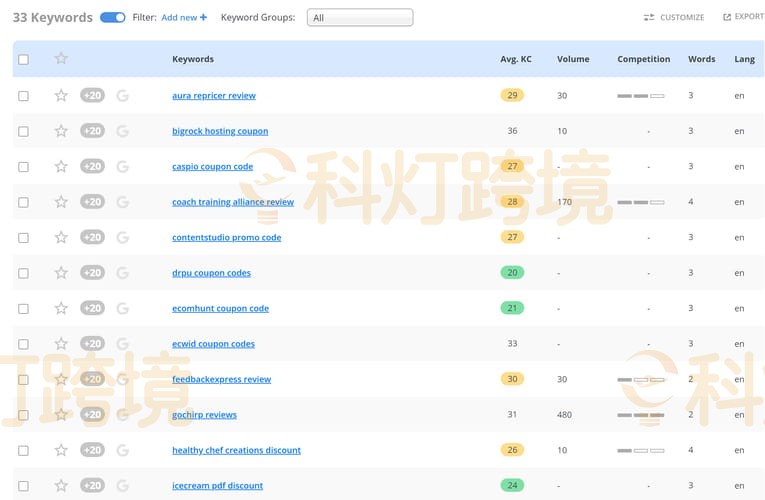765x500 pixels.
Task: Open the gochirp reviews keyword link
Action: 204,415
